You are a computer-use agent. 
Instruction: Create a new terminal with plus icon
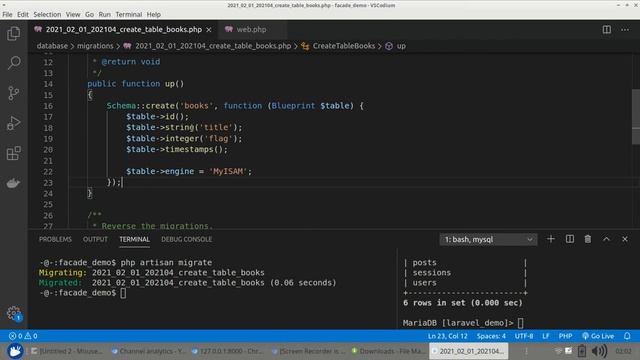click(551, 239)
